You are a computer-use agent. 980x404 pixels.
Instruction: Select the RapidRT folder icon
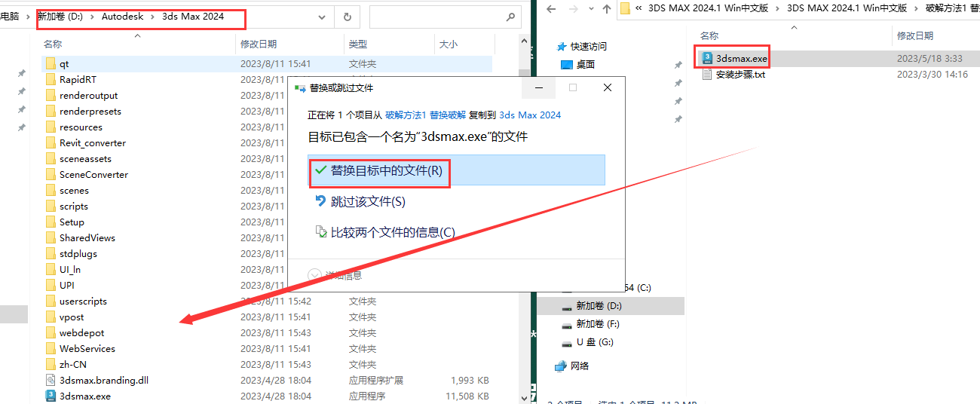click(x=51, y=80)
